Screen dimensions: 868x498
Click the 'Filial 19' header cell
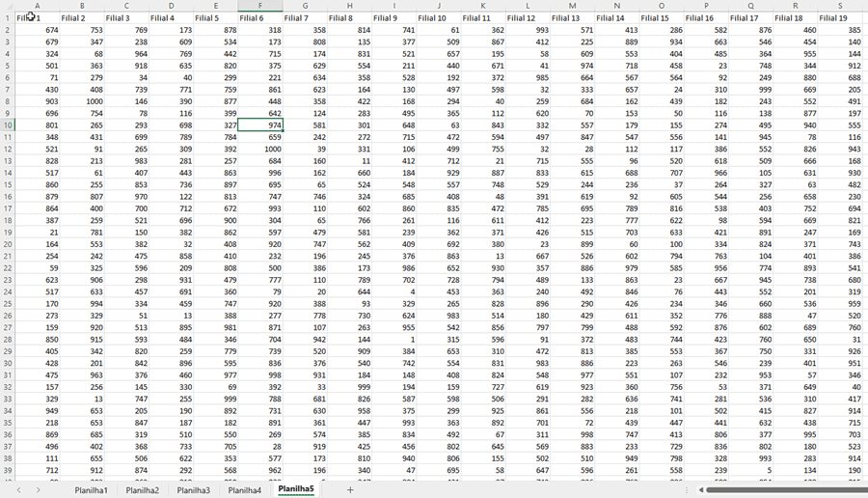(840, 17)
